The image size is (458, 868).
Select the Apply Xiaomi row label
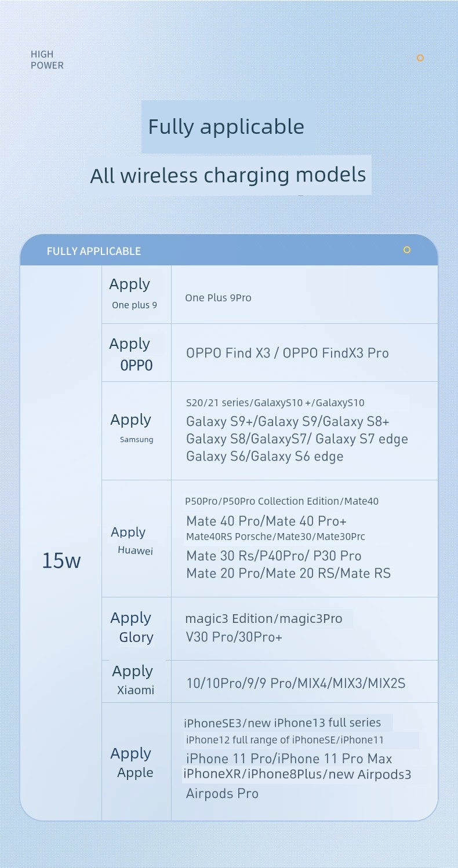[x=134, y=680]
